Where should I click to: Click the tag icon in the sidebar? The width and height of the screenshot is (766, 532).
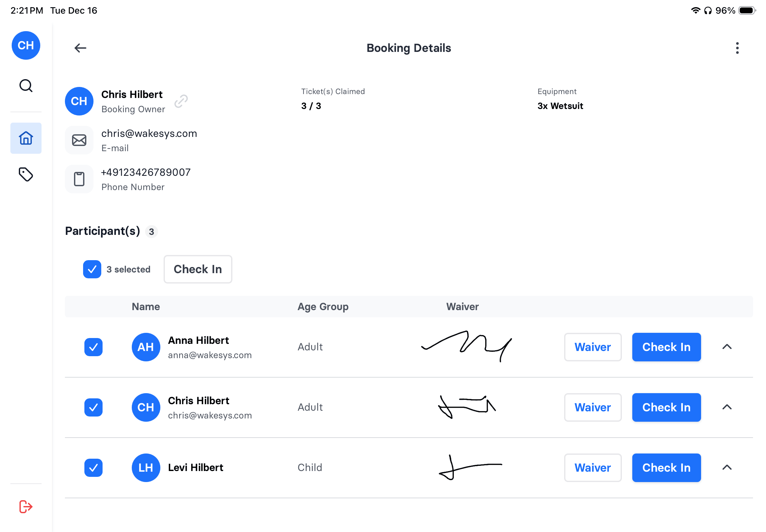pyautogui.click(x=26, y=174)
